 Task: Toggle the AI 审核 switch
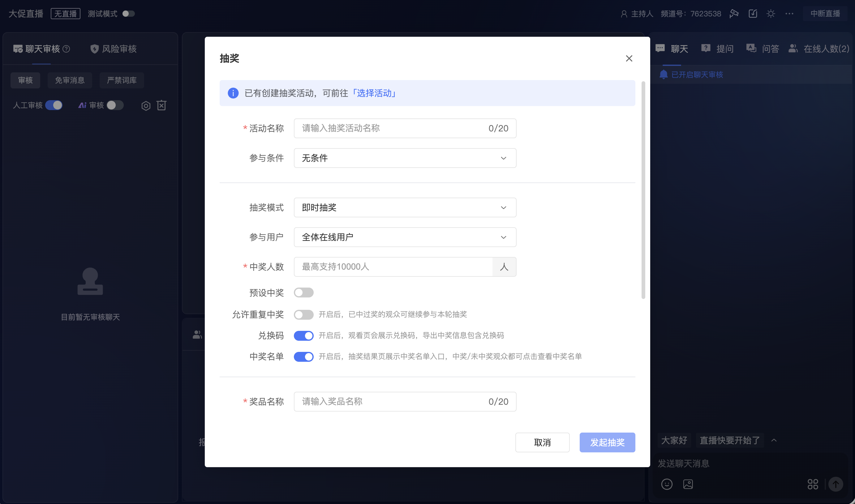coord(115,105)
